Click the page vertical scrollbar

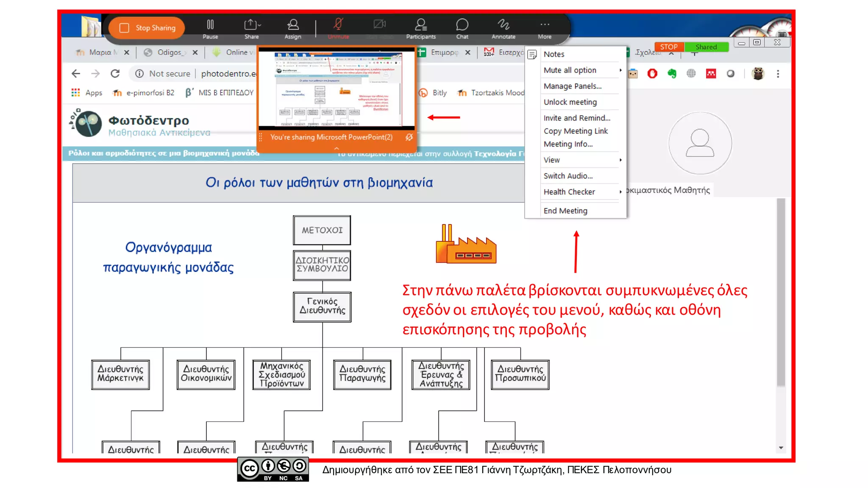click(781, 292)
